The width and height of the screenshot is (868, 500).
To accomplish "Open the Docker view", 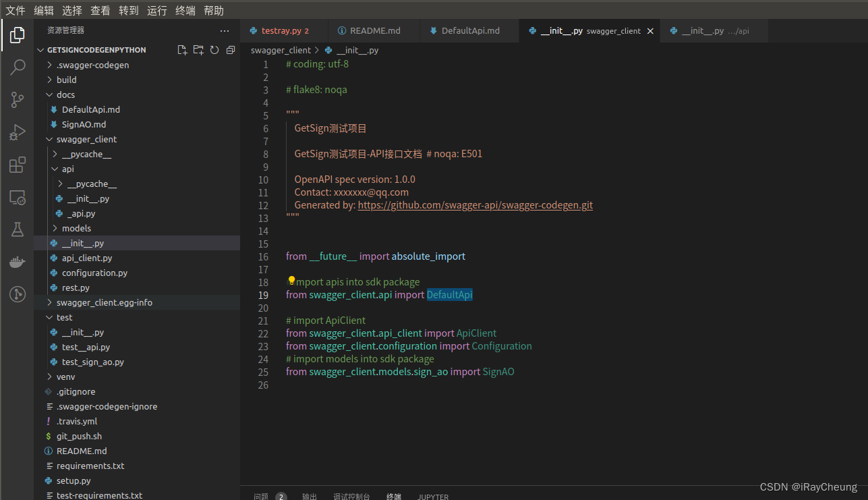I will point(18,262).
